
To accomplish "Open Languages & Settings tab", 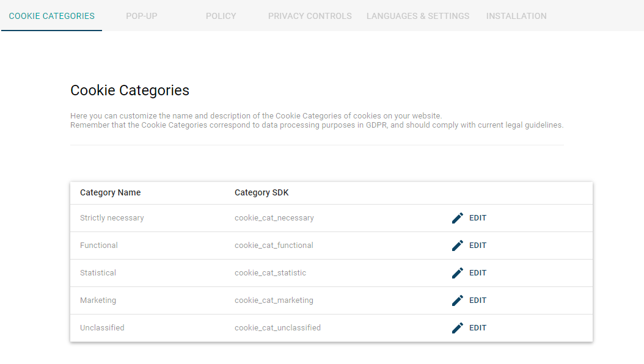I will (x=418, y=16).
